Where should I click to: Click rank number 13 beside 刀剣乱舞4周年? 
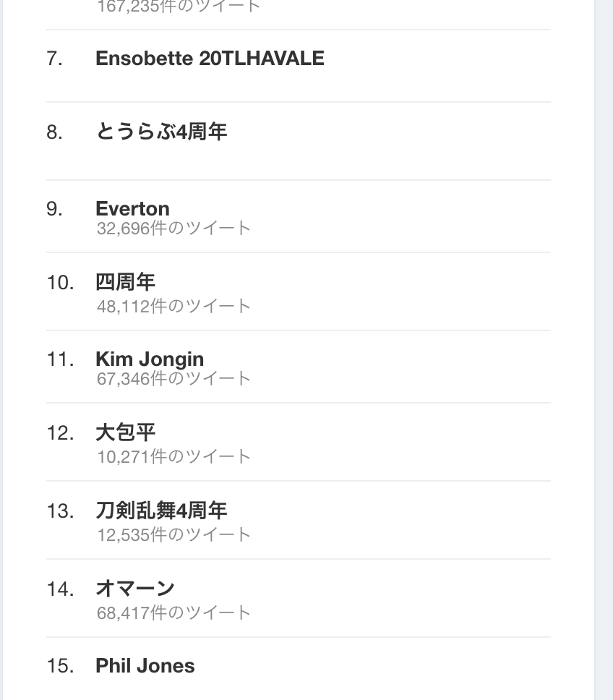60,511
